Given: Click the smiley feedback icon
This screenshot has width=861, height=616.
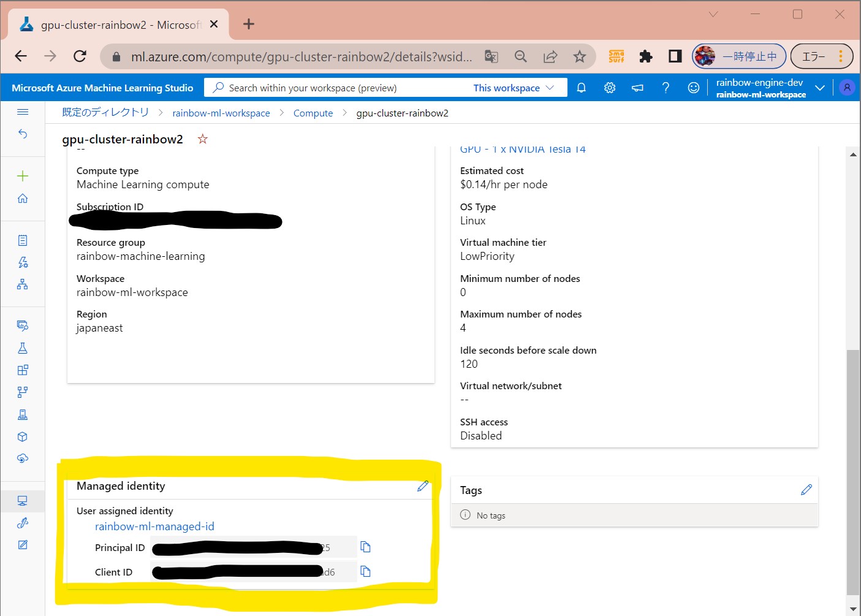Looking at the screenshot, I should pos(694,88).
